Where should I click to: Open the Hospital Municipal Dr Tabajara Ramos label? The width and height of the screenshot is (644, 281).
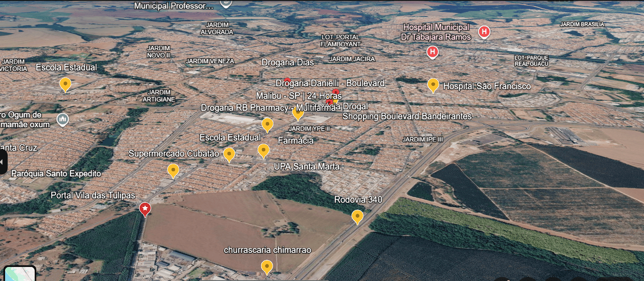[x=436, y=32]
